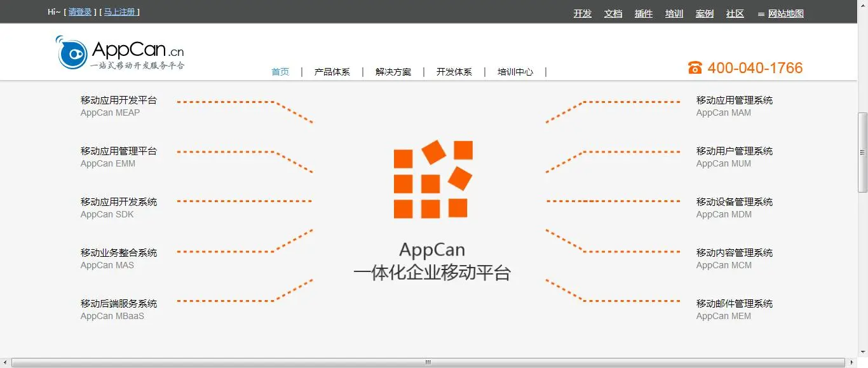
Task: Open 移动应用开发系统 AppCan SDK
Action: [119, 208]
